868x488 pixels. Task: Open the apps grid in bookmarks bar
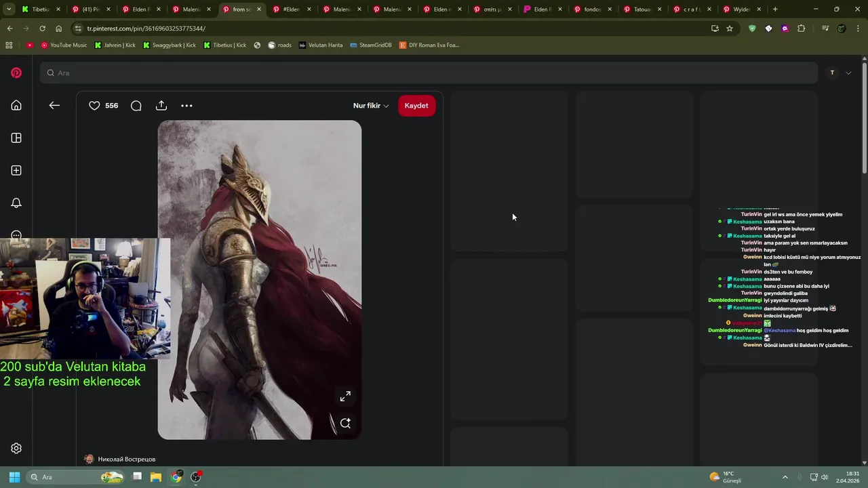point(9,45)
